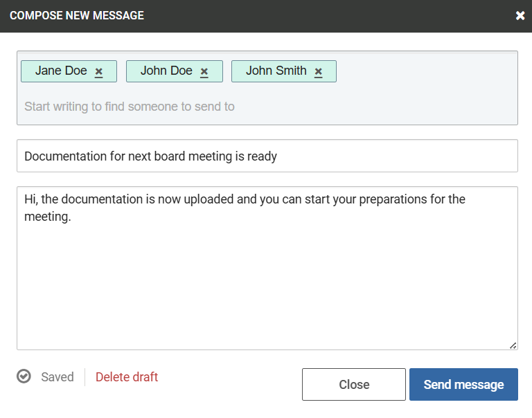This screenshot has height=418, width=532.
Task: Focus the recipient search field placeholder
Action: (130, 107)
